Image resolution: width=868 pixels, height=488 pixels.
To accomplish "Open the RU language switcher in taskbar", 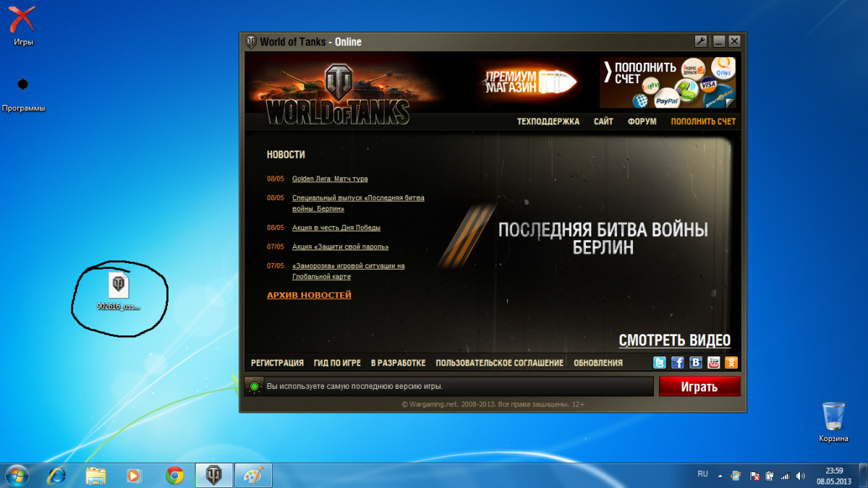I will tap(702, 474).
